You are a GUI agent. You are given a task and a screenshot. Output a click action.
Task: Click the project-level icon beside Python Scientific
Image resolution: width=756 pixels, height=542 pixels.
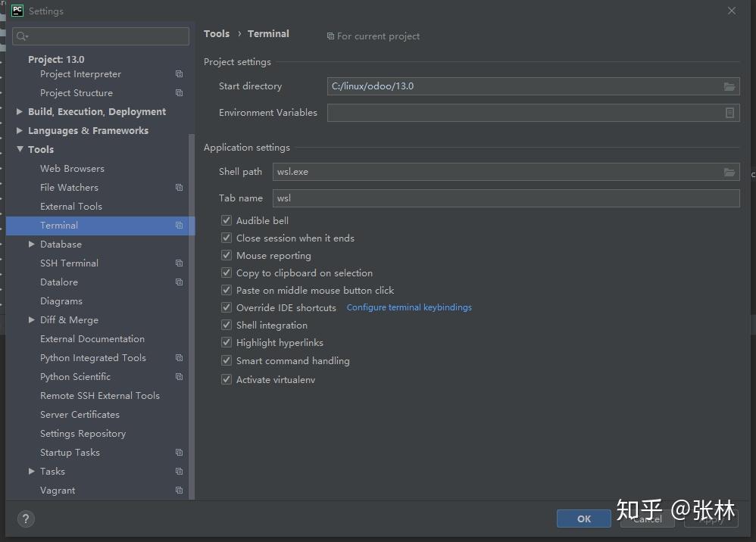coord(179,376)
